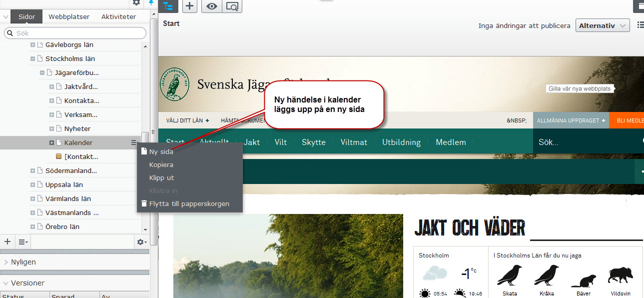Expand the Värmlands län tree node
This screenshot has width=644, height=298.
33,198
